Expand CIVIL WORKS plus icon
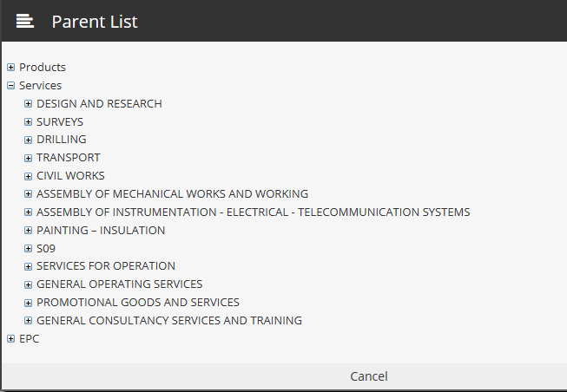 28,176
